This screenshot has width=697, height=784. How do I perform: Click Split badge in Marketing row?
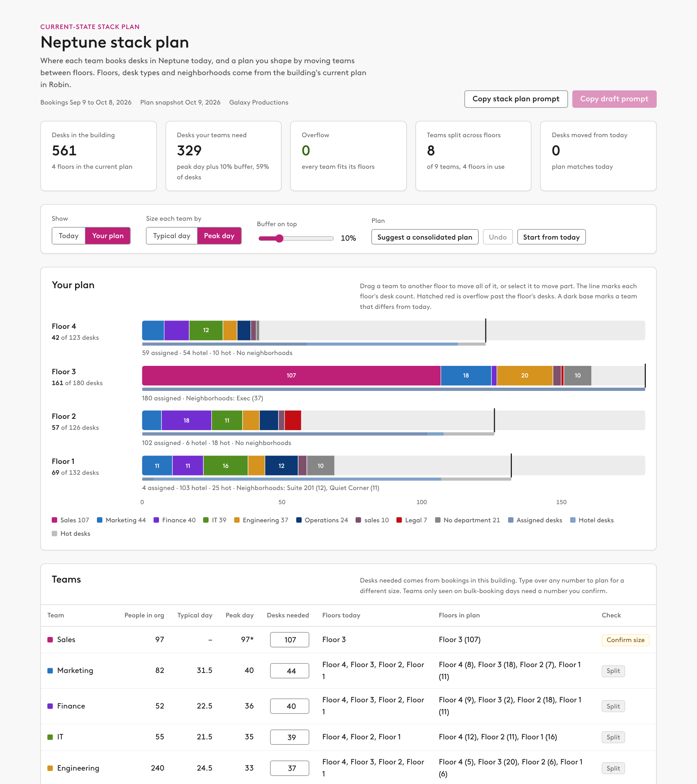coord(613,671)
